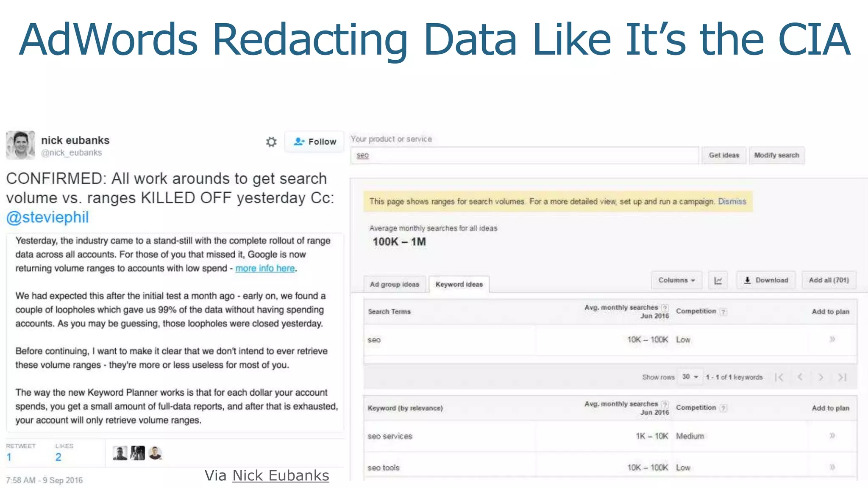The width and height of the screenshot is (868, 488).
Task: Click 1K – 10K searches for seo services
Action: (x=652, y=436)
